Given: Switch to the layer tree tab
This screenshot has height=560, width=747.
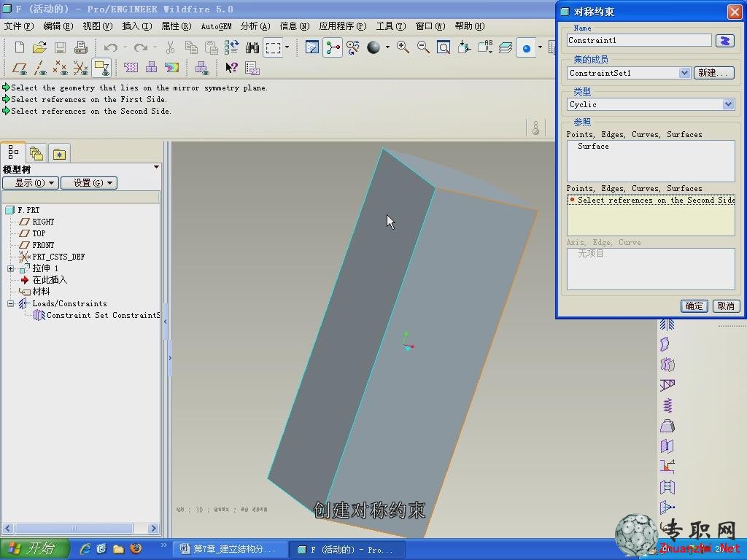Looking at the screenshot, I should pyautogui.click(x=36, y=153).
